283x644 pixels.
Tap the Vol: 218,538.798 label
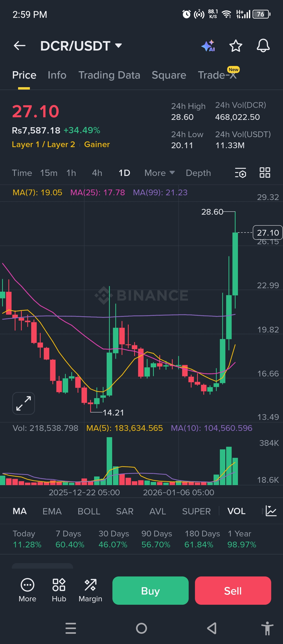click(45, 428)
